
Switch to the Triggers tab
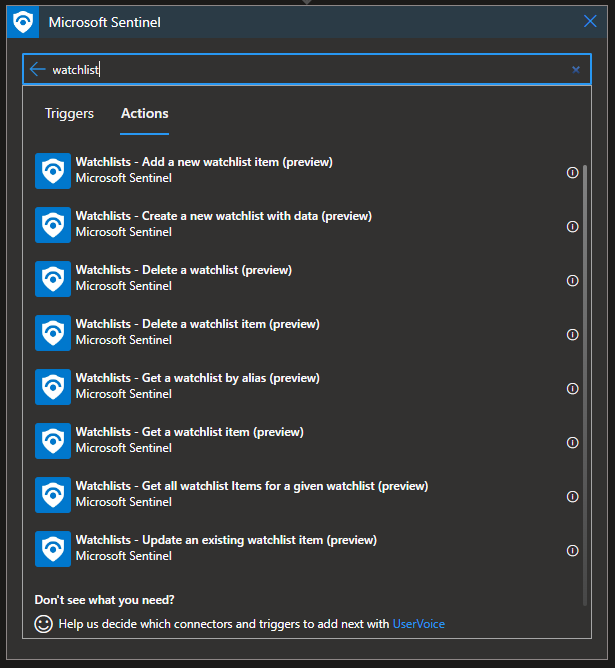coord(69,113)
